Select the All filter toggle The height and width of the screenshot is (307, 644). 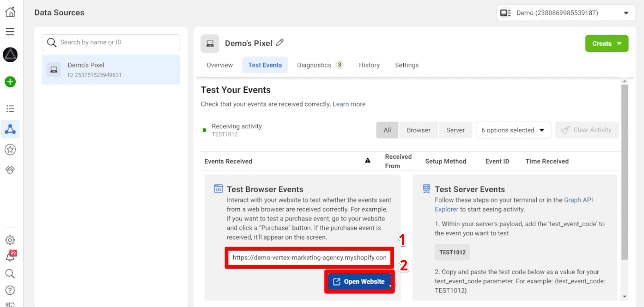click(388, 130)
